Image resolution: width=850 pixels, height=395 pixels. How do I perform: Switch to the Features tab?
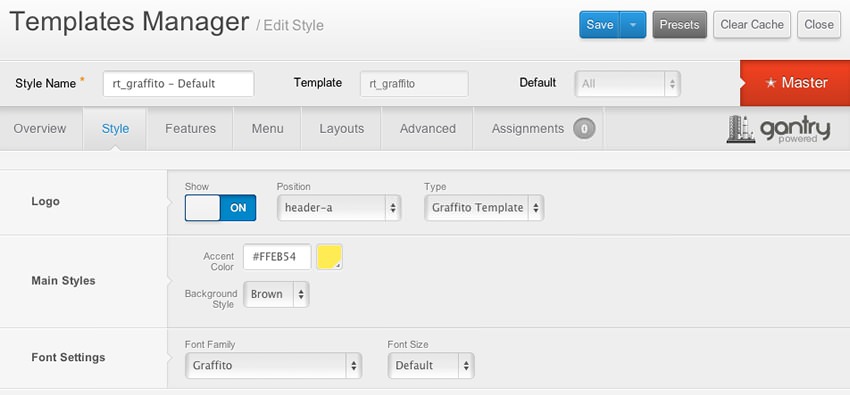coord(190,129)
